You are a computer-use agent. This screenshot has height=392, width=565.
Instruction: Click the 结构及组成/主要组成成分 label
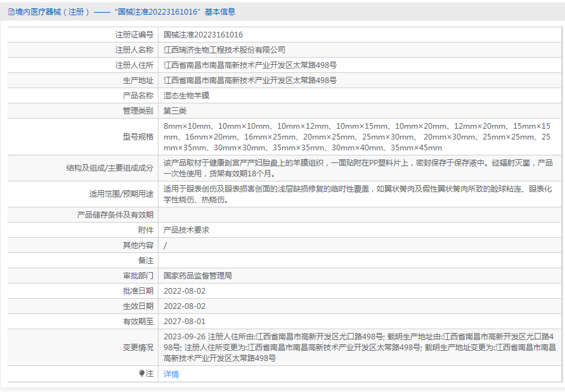point(110,168)
